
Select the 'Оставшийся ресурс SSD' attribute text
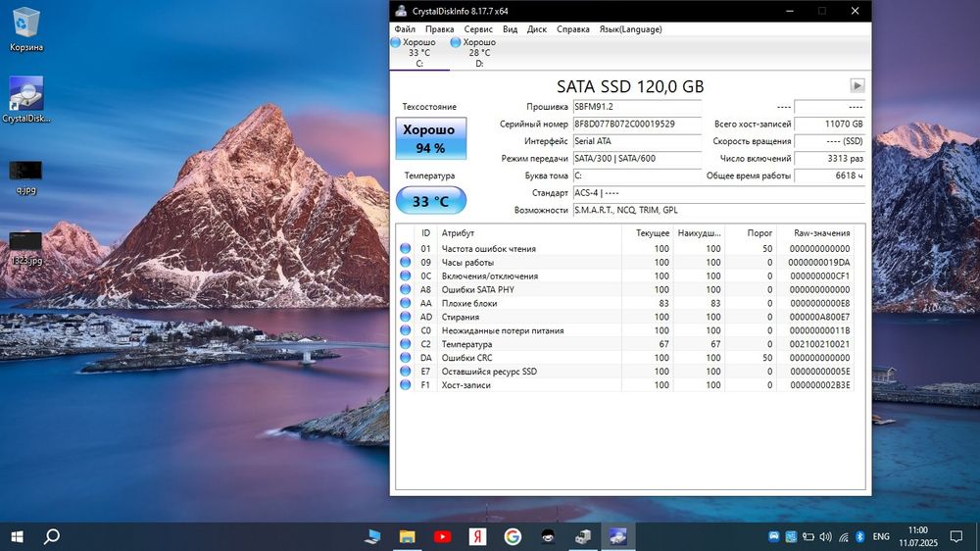[x=489, y=372]
